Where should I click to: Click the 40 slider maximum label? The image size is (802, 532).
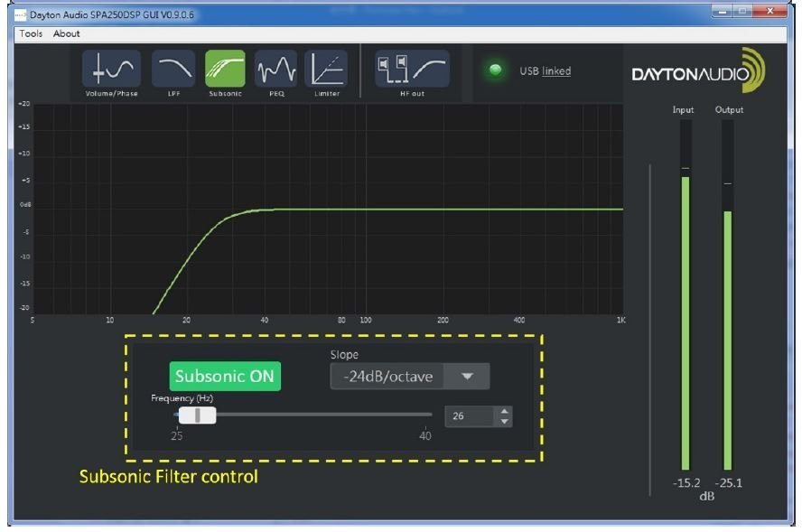(425, 436)
